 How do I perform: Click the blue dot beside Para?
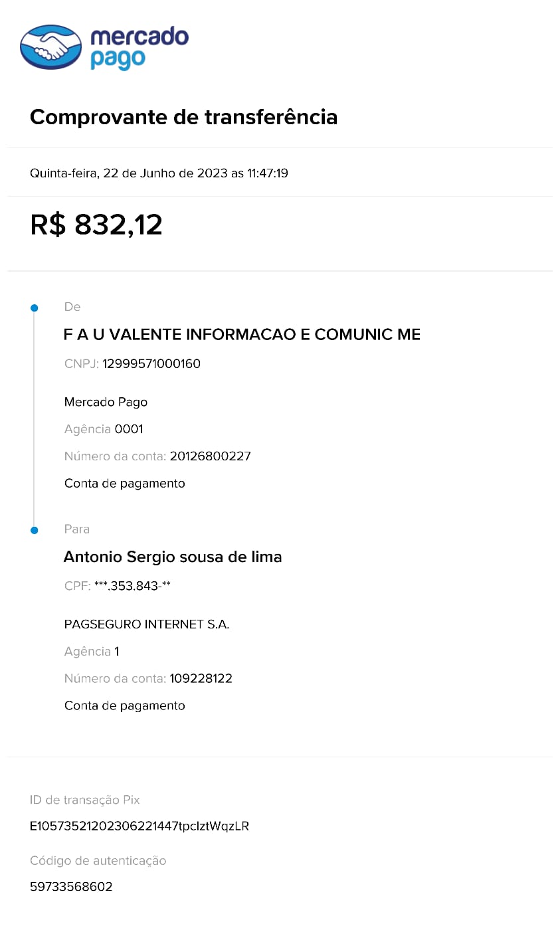(x=35, y=530)
